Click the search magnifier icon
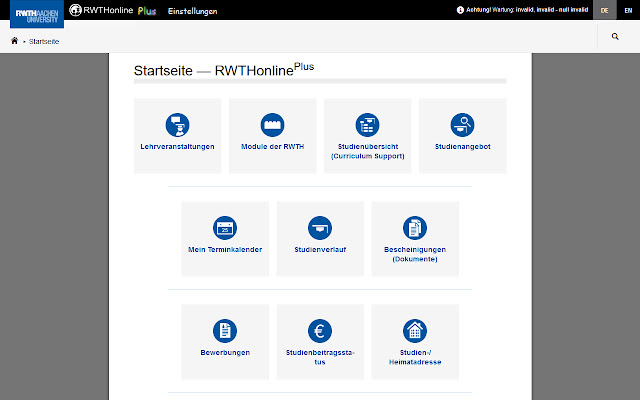 click(x=615, y=37)
